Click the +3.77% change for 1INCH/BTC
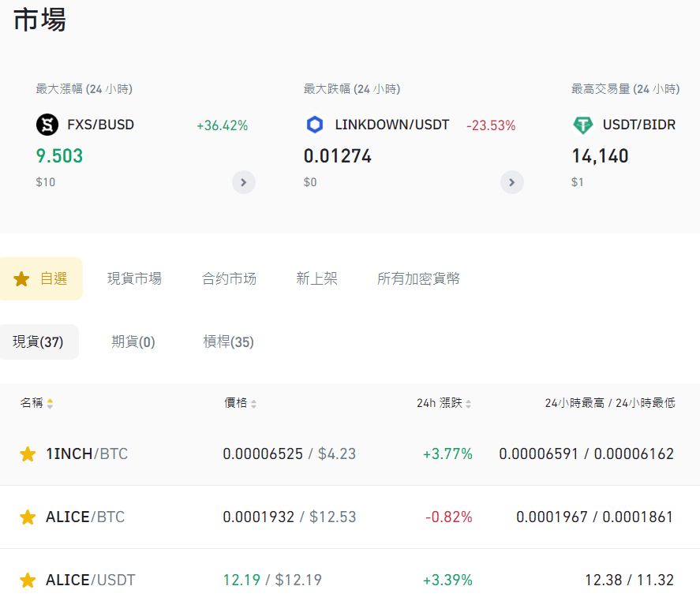700x601 pixels. tap(447, 454)
